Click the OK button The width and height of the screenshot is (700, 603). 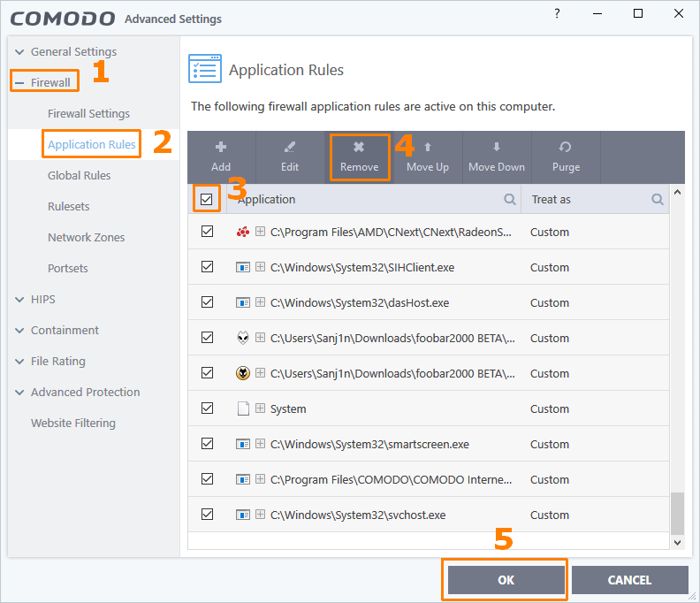[506, 580]
